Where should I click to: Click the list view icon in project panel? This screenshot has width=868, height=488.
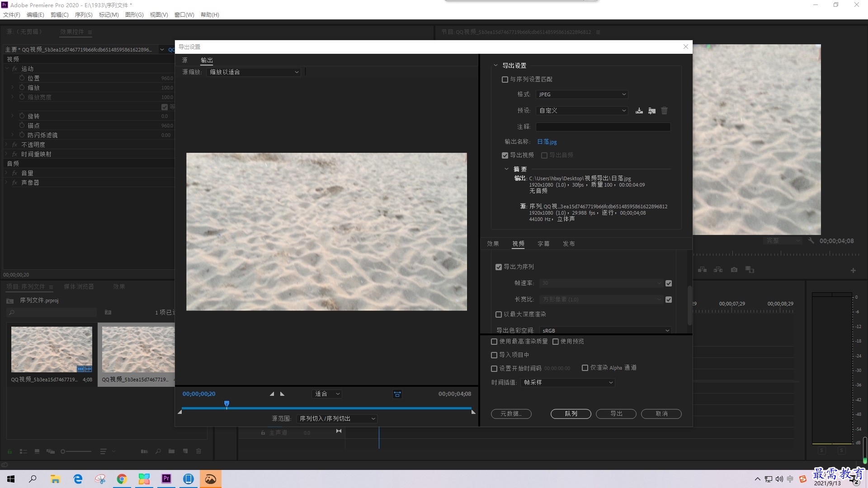point(24,451)
